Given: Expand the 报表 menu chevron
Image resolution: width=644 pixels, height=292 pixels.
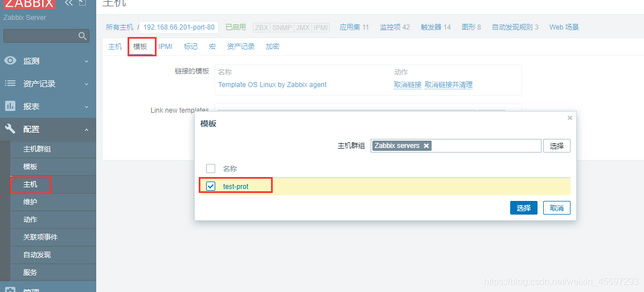Looking at the screenshot, I should [86, 107].
